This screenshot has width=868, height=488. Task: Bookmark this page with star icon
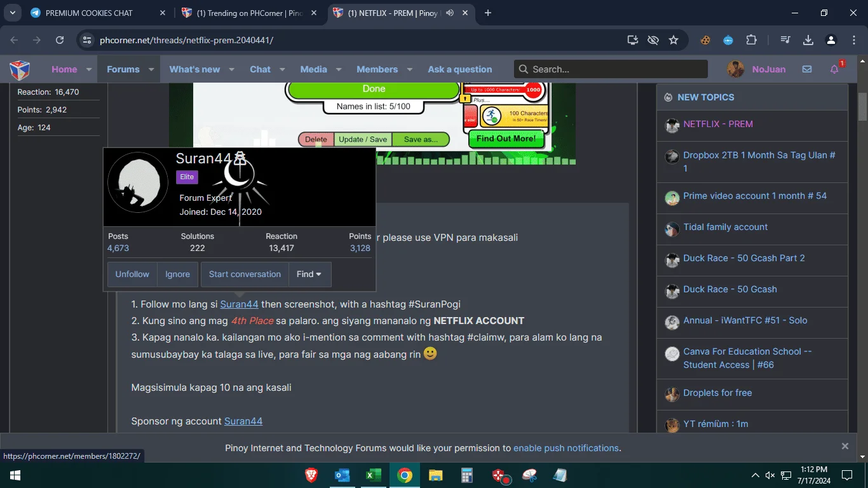(674, 40)
